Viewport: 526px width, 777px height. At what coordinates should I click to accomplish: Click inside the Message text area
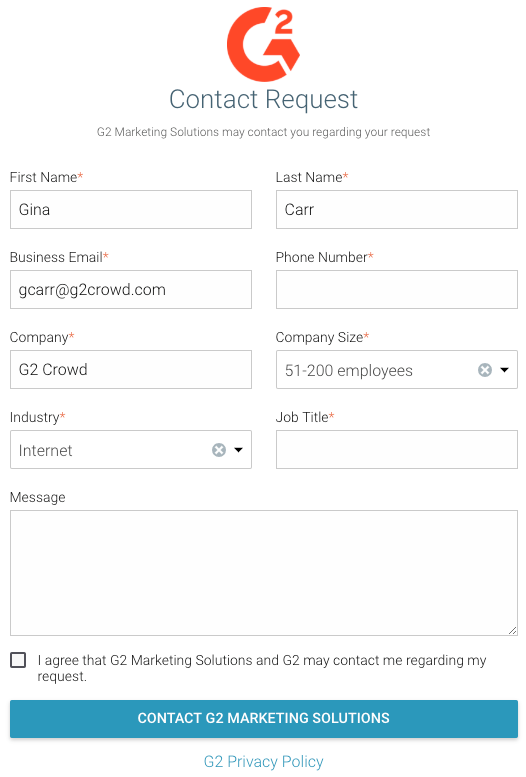click(x=264, y=573)
